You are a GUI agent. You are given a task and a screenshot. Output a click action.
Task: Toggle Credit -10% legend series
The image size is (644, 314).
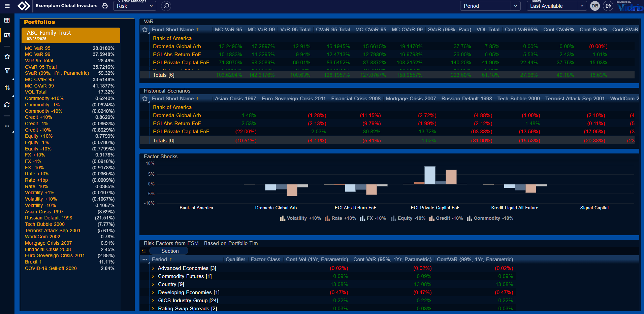tap(446, 218)
